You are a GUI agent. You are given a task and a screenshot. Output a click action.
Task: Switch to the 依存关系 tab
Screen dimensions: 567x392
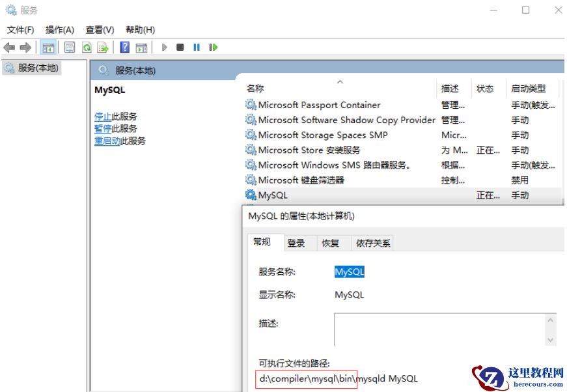coord(373,243)
